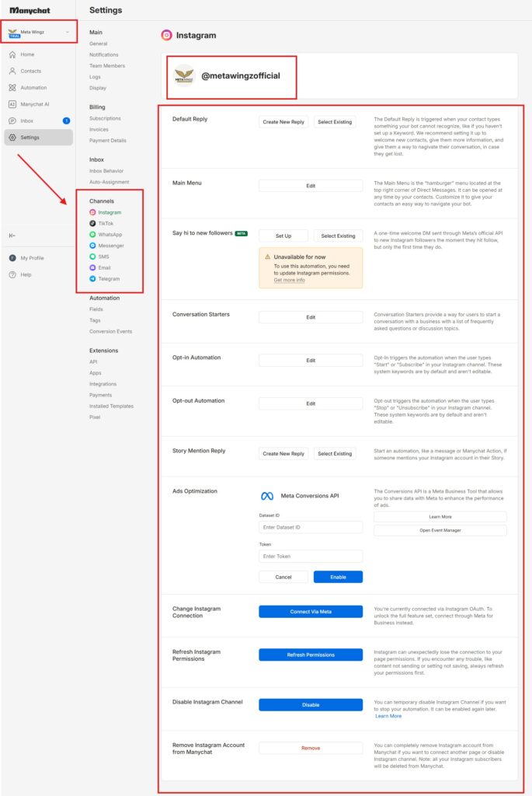Open Display settings under Main
532x796 pixels.
coord(98,89)
